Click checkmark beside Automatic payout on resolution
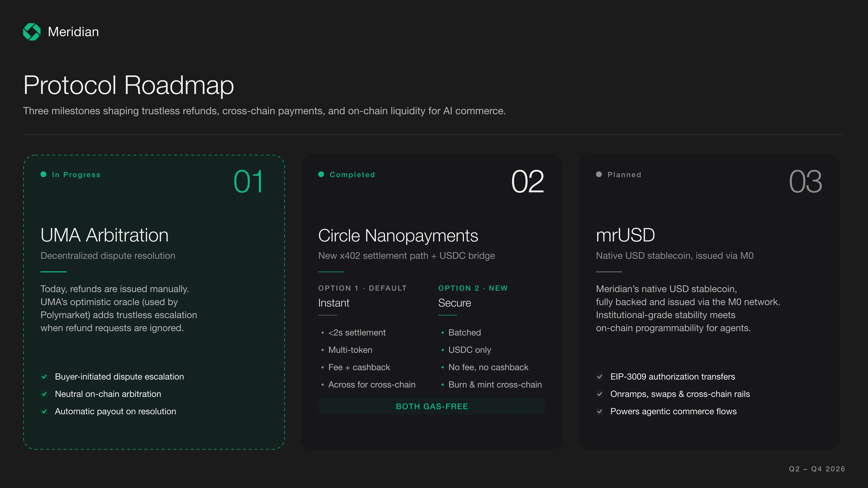Viewport: 868px width, 488px height. (44, 411)
